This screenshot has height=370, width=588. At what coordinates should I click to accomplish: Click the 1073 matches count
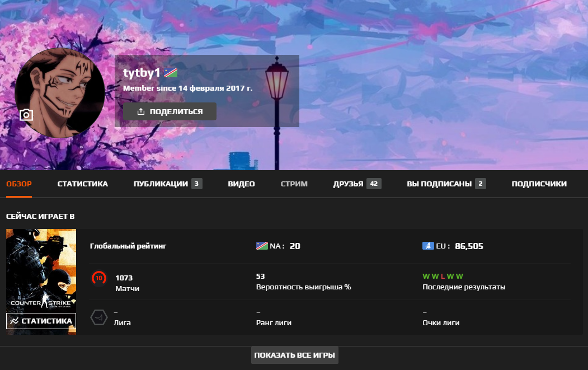coord(124,278)
